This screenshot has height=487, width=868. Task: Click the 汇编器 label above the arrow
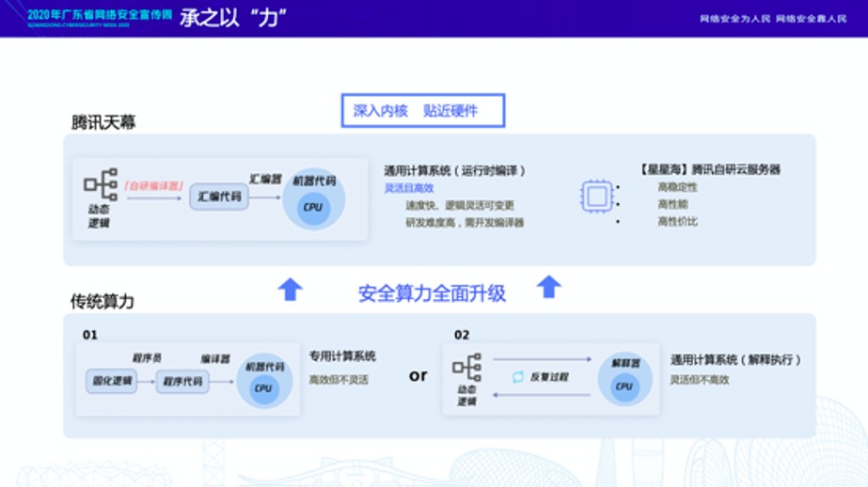point(265,179)
